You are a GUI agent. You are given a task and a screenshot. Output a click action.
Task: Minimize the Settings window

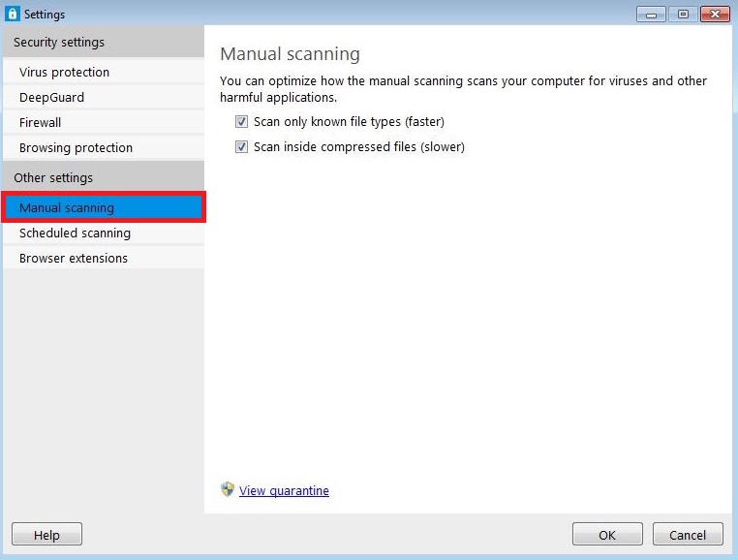(651, 15)
